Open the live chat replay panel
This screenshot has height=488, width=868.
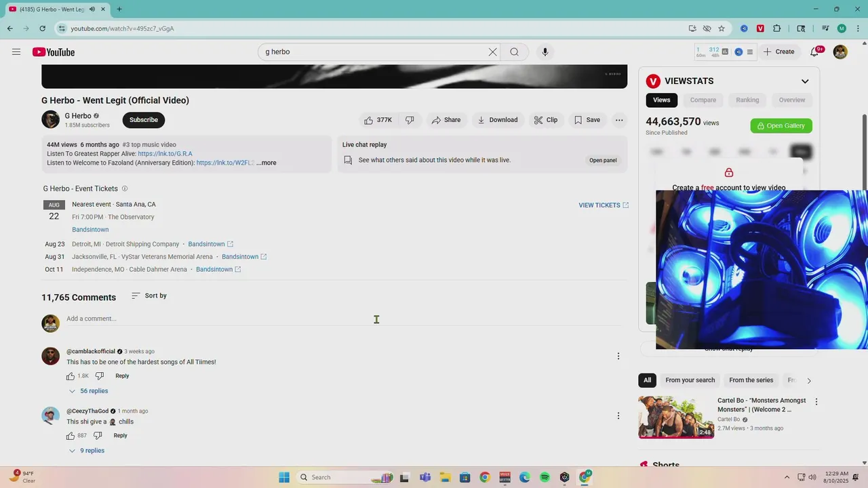point(603,161)
